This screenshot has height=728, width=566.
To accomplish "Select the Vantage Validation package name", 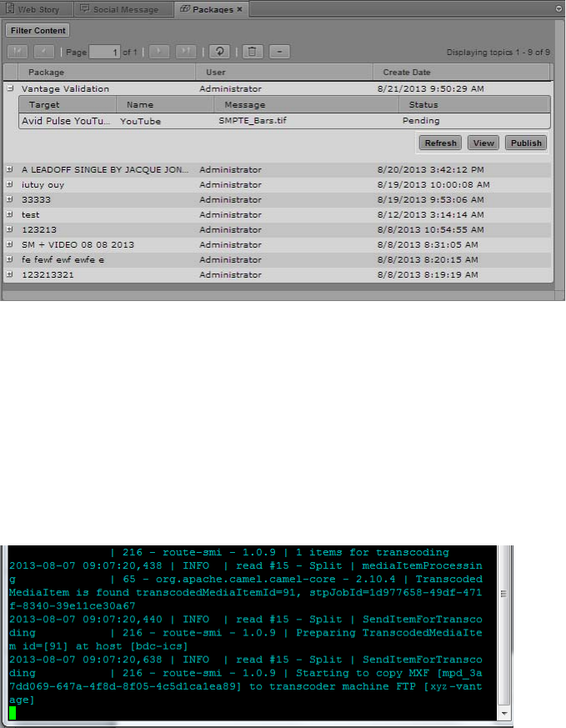I will 65,88.
